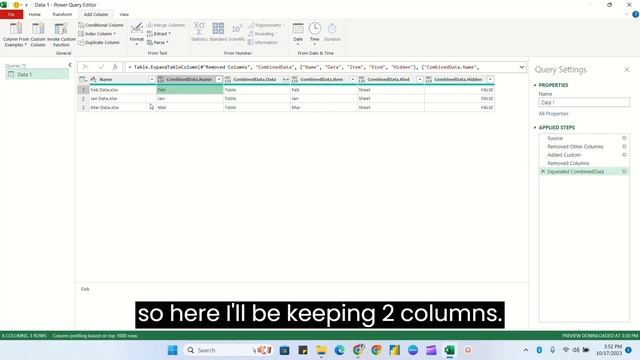
Task: Open the All Properties link
Action: [553, 113]
